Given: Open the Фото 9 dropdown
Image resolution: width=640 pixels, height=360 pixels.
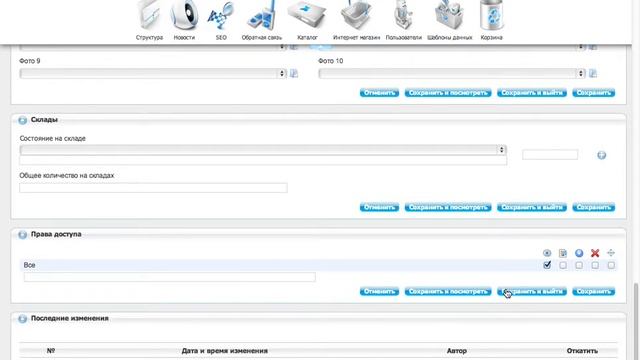Looking at the screenshot, I should [x=153, y=73].
